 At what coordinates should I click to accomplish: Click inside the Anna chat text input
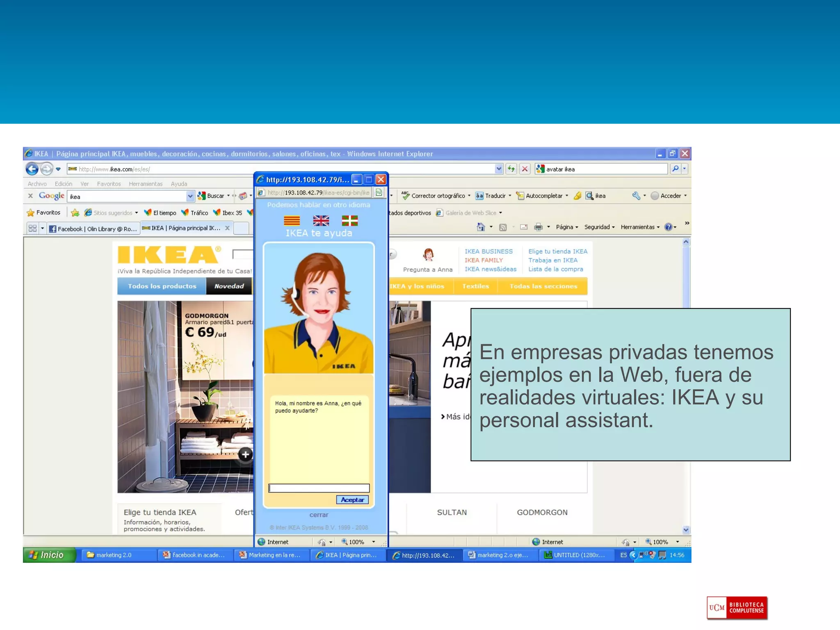[319, 488]
